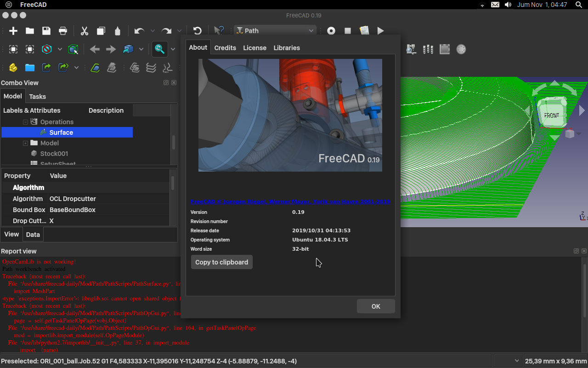
Task: Open the undo history dropdown arrow
Action: 153,31
